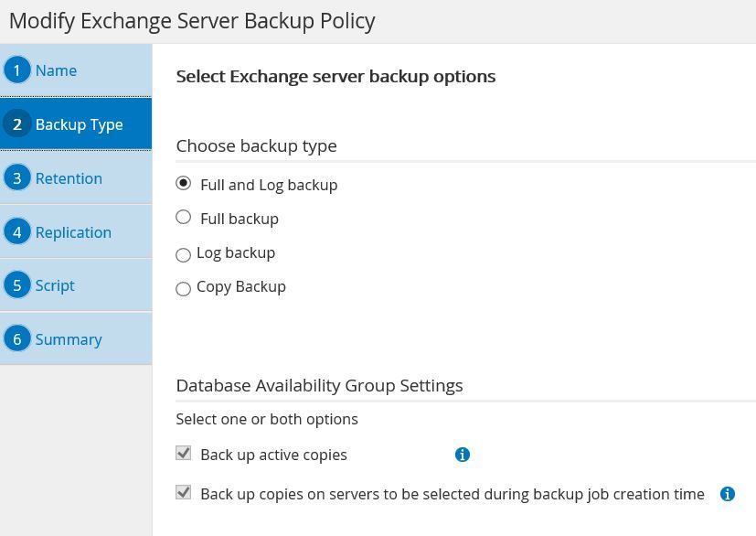Go to the Name wizard step
Screen dimensions: 756x536
(x=56, y=70)
